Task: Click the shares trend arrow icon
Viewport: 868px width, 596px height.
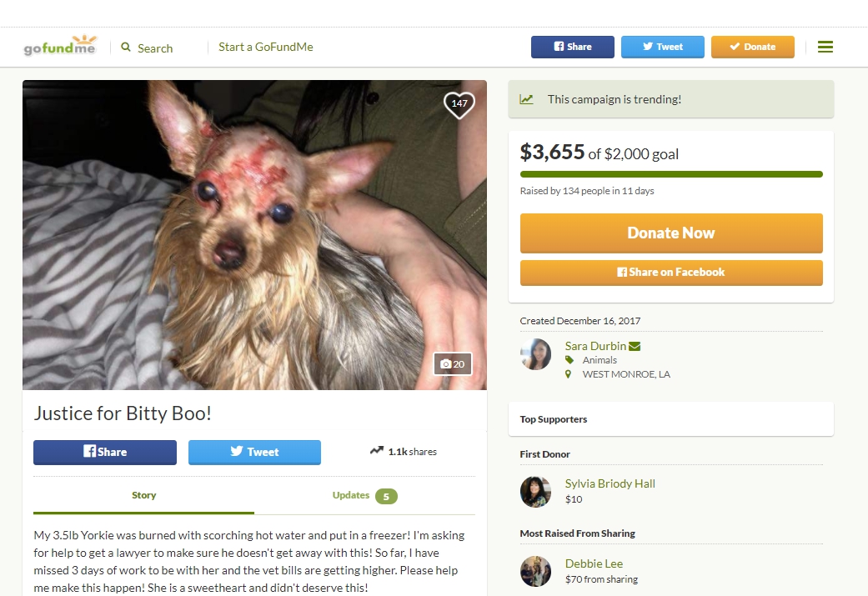Action: click(x=376, y=450)
